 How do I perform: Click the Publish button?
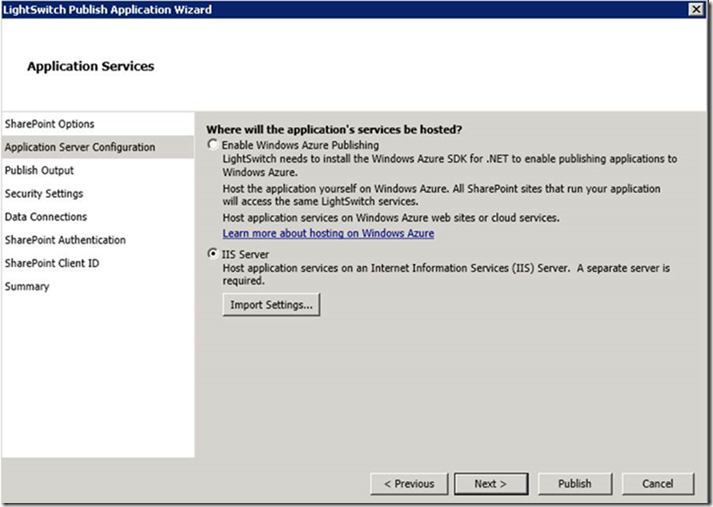point(575,484)
